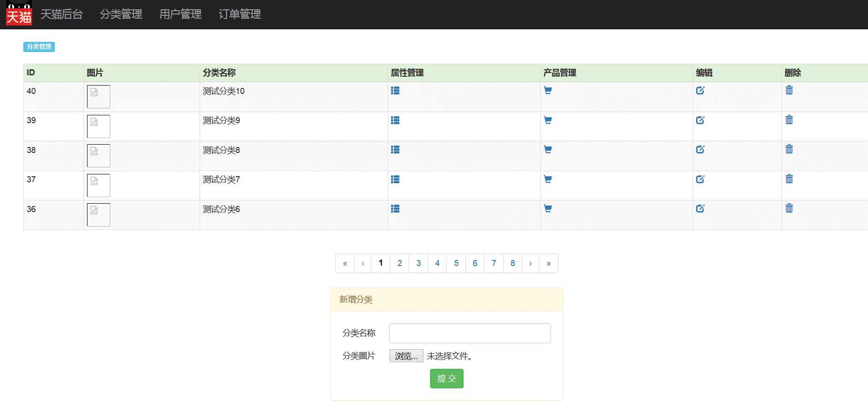Click category name 测试分类6
Image resolution: width=868 pixels, height=406 pixels.
pos(222,209)
